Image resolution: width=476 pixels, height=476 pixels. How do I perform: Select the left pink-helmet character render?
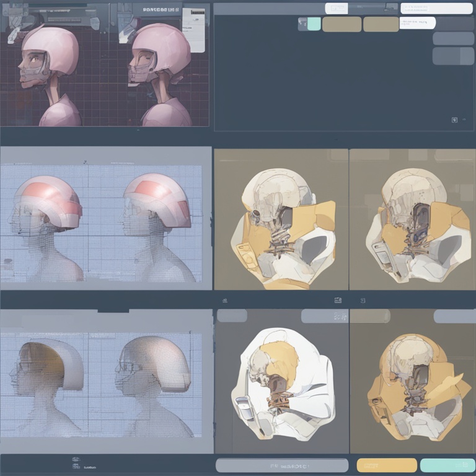(x=50, y=76)
